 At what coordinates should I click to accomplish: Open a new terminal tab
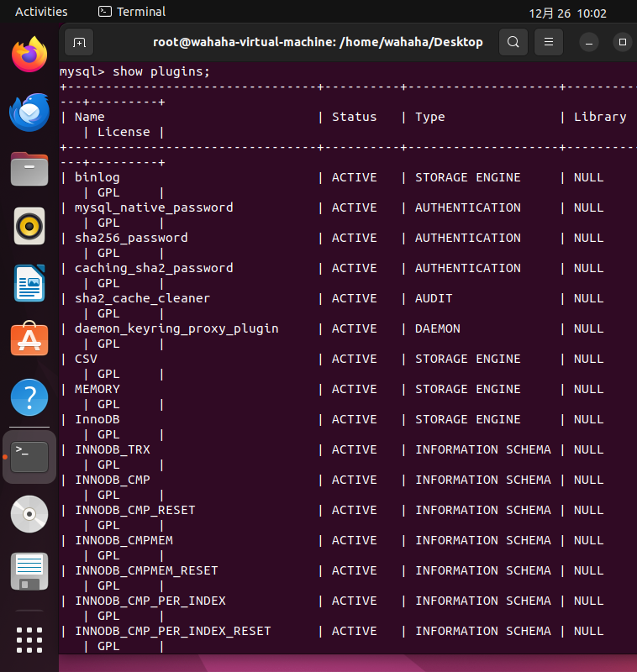79,42
